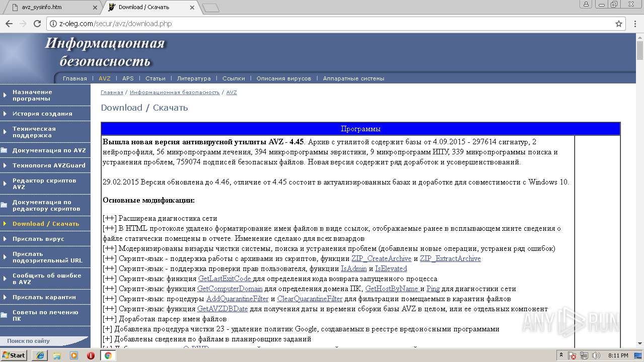Open Документация по AVZ sidebar item

[45, 150]
